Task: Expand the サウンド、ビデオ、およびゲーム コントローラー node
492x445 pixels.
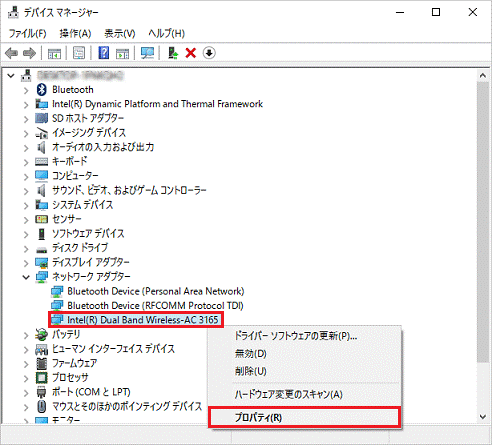Action: pyautogui.click(x=26, y=191)
